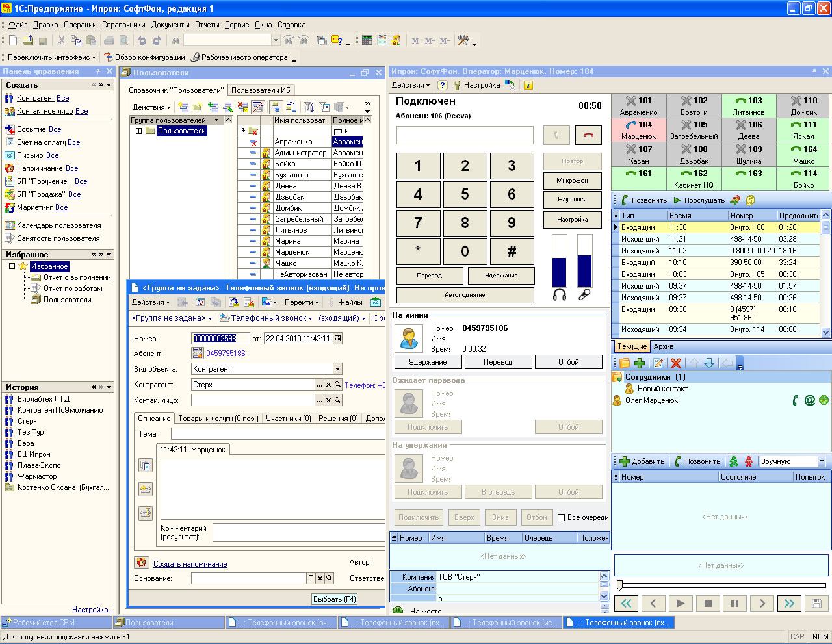Click the save disk icon in recording player
This screenshot has height=644, width=832.
coord(816,603)
